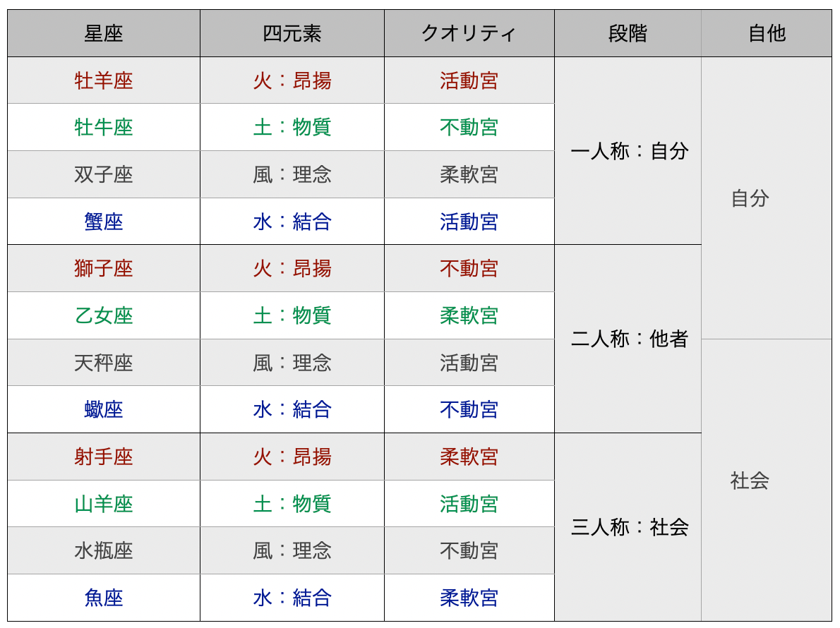Select the クオリティ header cell
The height and width of the screenshot is (628, 840).
click(469, 33)
